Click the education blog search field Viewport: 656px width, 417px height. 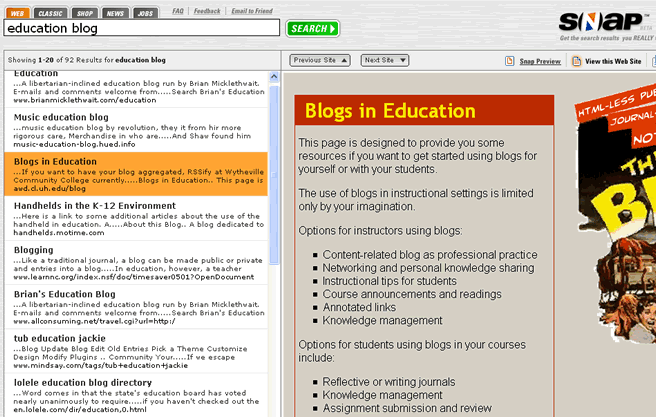(141, 28)
